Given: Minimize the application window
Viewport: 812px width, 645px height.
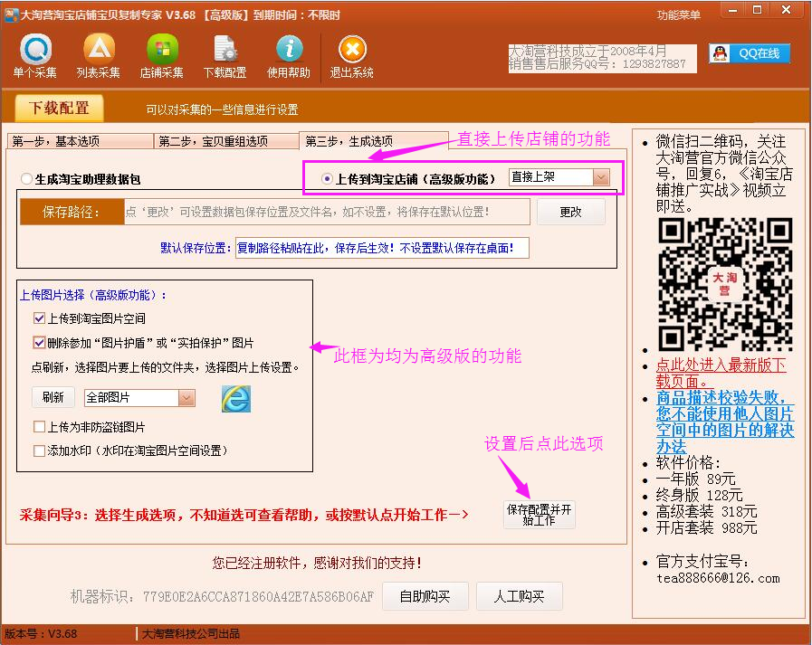Looking at the screenshot, I should coord(732,10).
